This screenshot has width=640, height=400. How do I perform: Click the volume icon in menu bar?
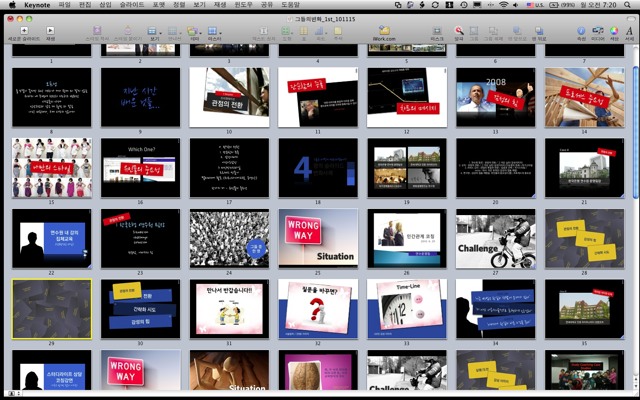coord(516,5)
